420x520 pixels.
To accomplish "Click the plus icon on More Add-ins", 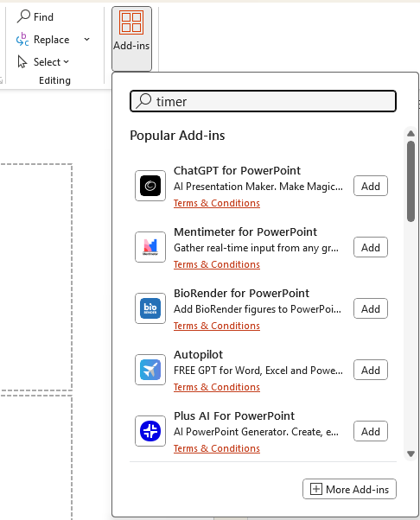I will pyautogui.click(x=315, y=489).
